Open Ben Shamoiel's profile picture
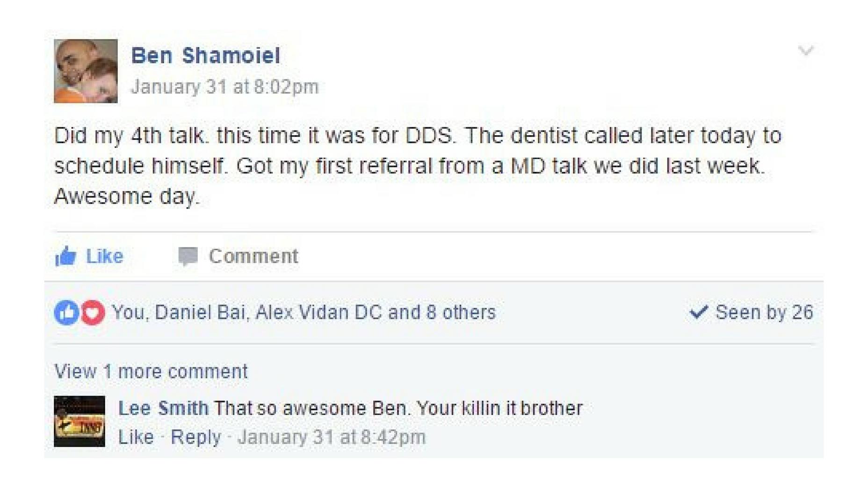 point(86,71)
